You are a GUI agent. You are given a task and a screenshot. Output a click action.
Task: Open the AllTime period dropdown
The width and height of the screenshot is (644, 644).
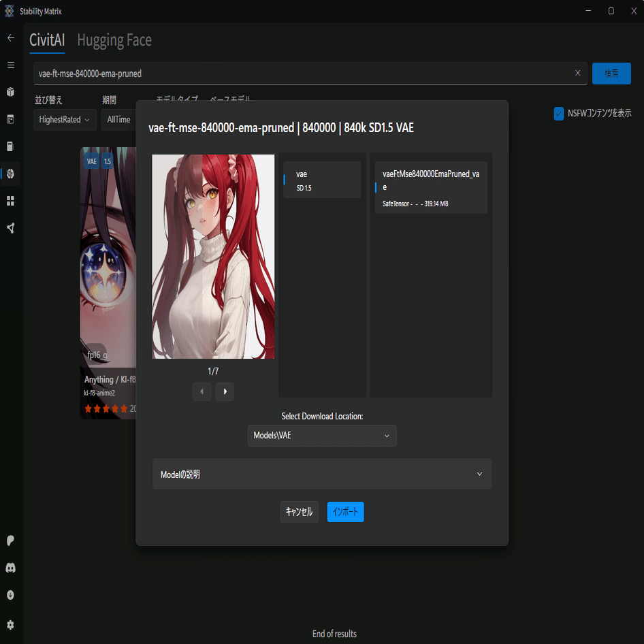118,120
